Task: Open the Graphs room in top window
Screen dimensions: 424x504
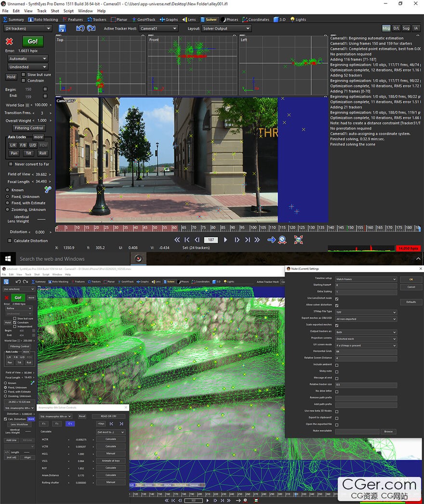Action: click(x=169, y=20)
